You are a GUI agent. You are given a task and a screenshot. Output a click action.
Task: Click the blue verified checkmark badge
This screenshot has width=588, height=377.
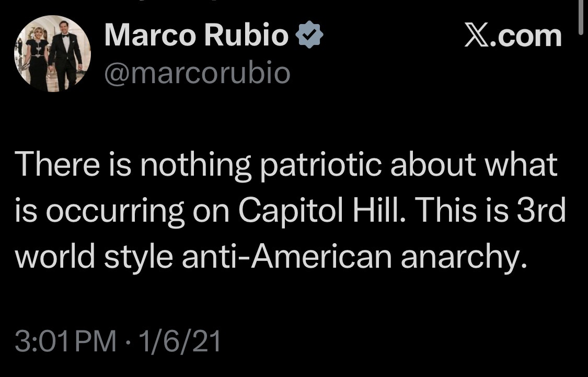tap(309, 37)
